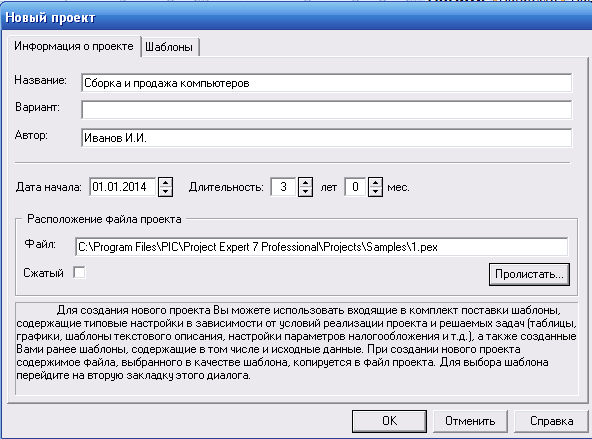Increase duration months with up arrow
The image size is (592, 439).
[x=375, y=182]
